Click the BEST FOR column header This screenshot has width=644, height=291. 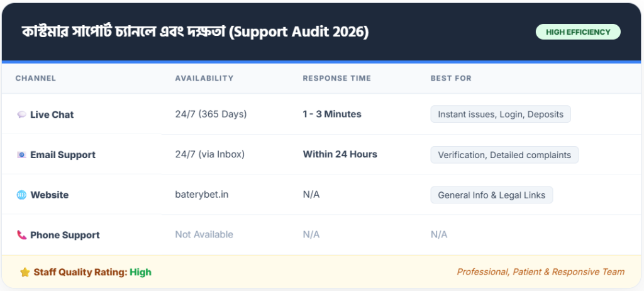pos(450,79)
